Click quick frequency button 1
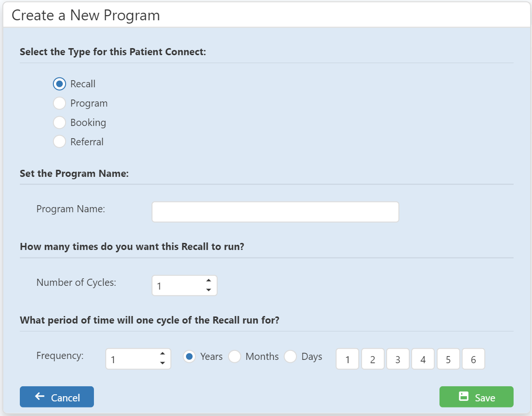The width and height of the screenshot is (532, 416). pyautogui.click(x=347, y=359)
